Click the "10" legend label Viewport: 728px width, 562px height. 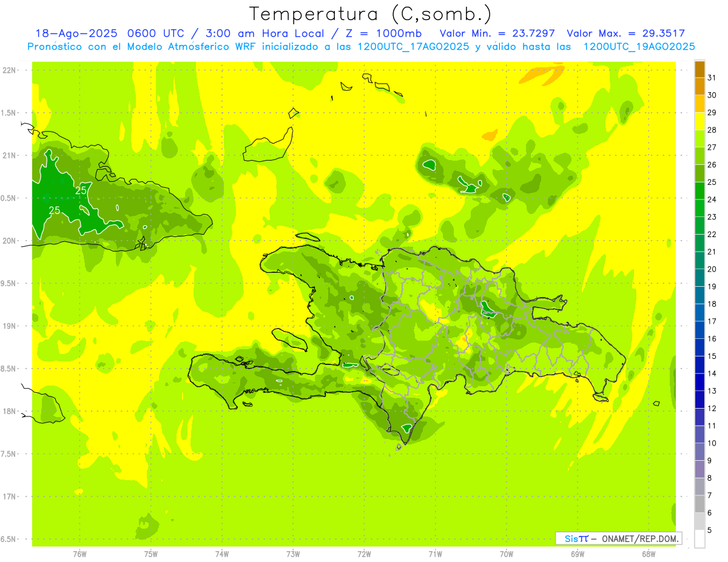[x=712, y=443]
